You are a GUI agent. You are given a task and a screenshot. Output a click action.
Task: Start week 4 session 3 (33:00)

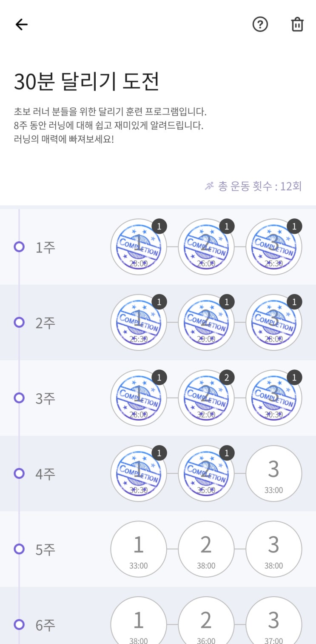point(274,473)
